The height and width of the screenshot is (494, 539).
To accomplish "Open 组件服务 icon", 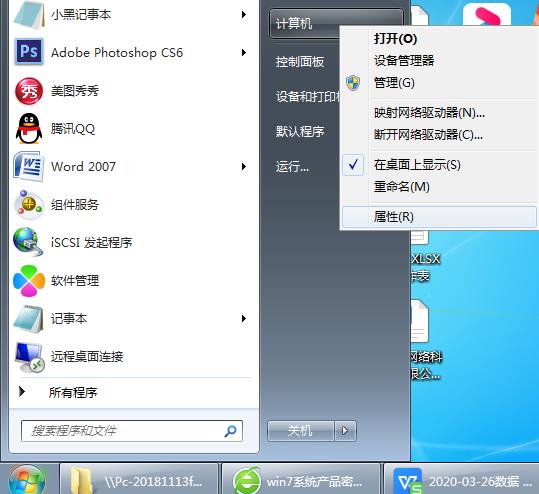I will [x=29, y=205].
